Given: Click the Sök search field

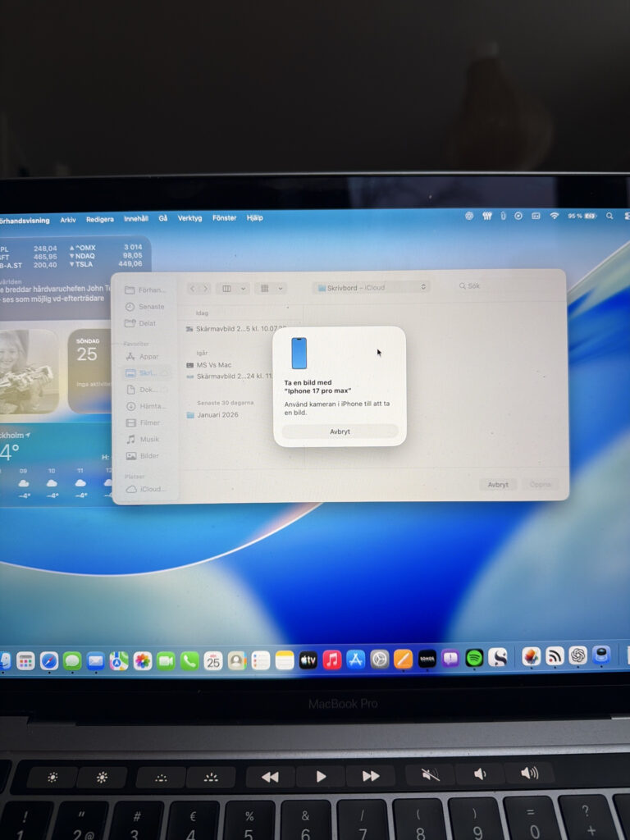Looking at the screenshot, I should [504, 286].
